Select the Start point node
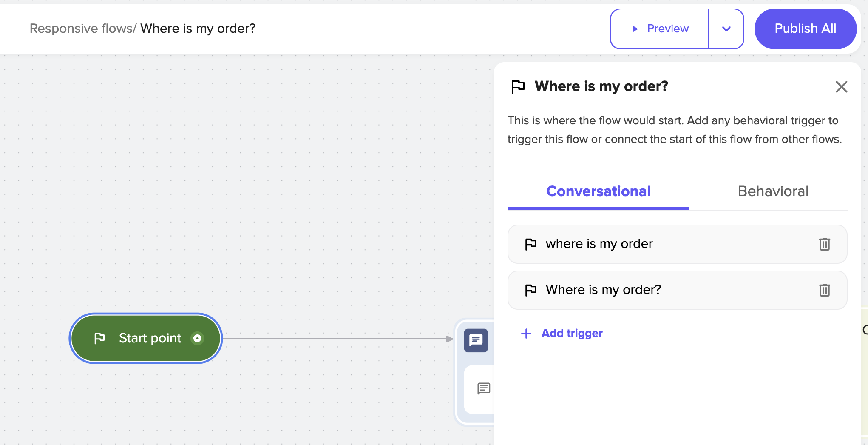This screenshot has width=868, height=445. pyautogui.click(x=146, y=338)
